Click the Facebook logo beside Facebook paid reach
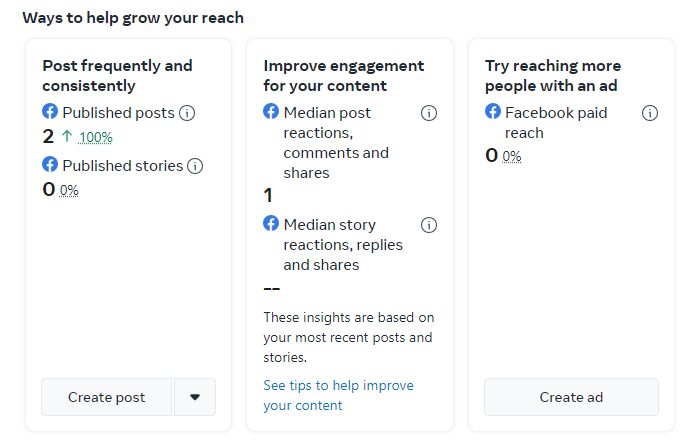Viewport: 685px width, 440px height. tap(493, 112)
